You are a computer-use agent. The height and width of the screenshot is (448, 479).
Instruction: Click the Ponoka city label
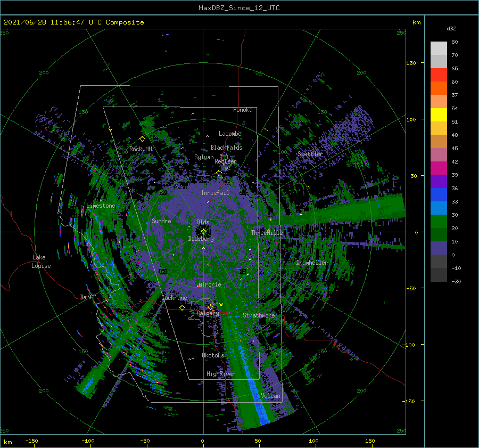[x=243, y=110]
